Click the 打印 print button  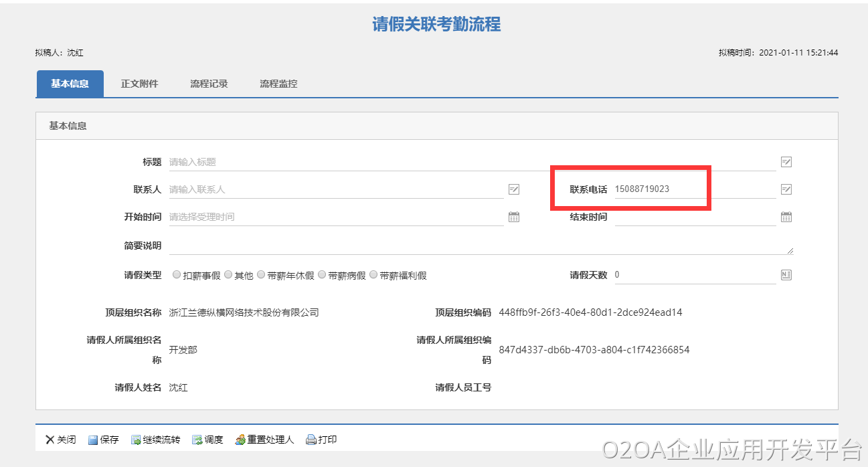click(321, 440)
